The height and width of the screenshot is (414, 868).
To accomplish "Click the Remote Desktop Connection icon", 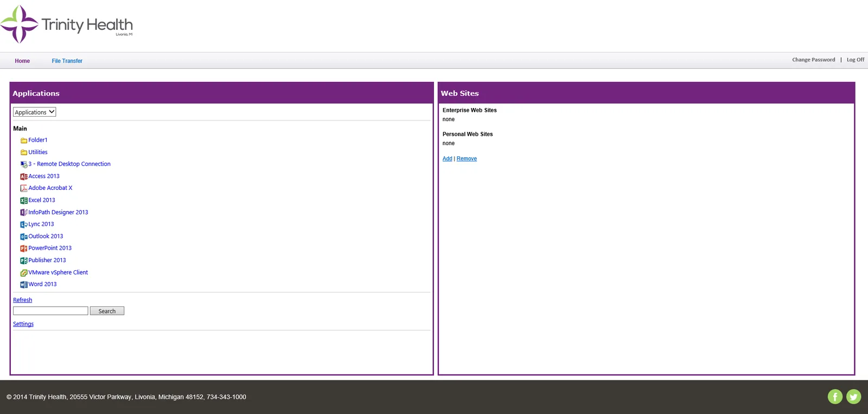I will click(x=24, y=164).
